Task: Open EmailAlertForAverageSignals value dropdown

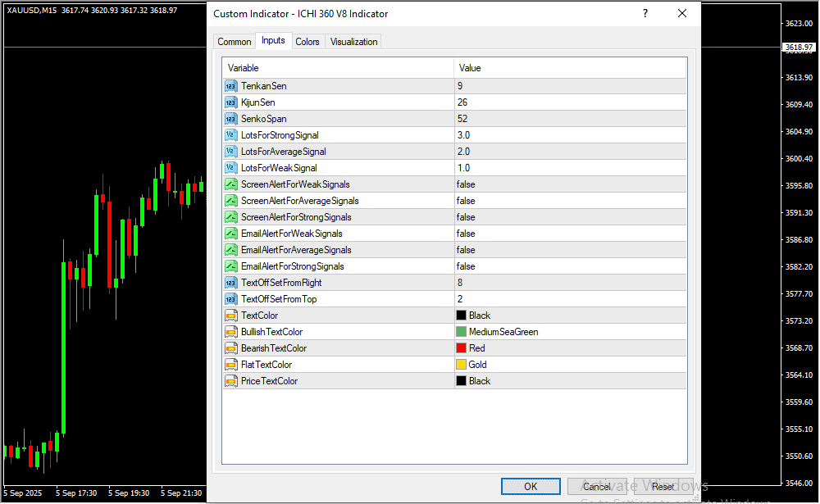Action: pos(570,250)
